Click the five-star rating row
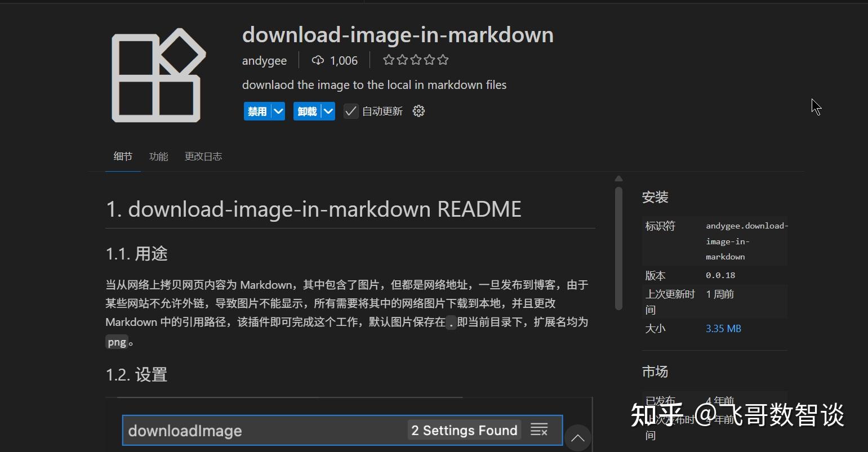This screenshot has width=868, height=452. 416,60
